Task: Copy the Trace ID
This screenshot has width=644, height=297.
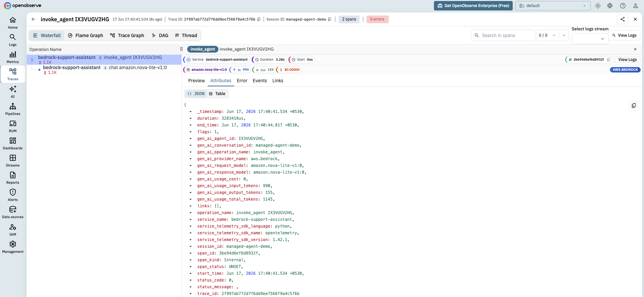Action: pos(259,19)
